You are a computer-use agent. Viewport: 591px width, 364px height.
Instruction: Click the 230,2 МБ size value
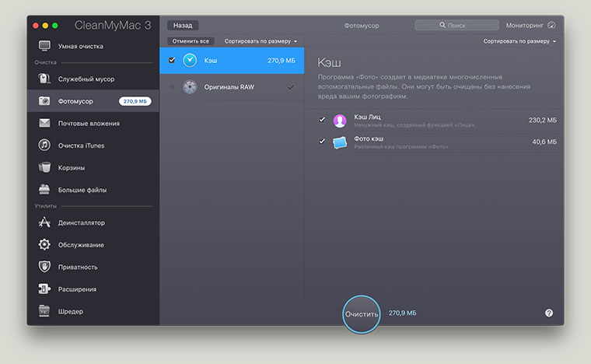coord(542,120)
